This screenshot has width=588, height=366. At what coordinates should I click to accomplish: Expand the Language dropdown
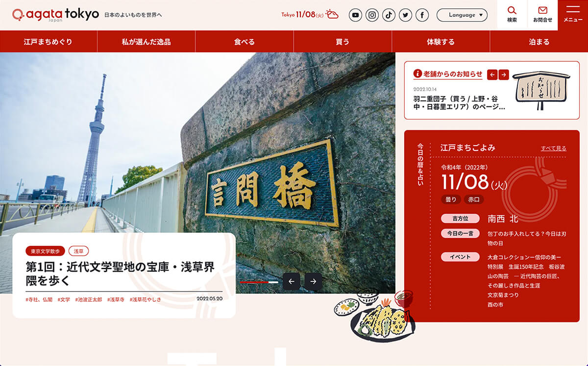(x=462, y=15)
